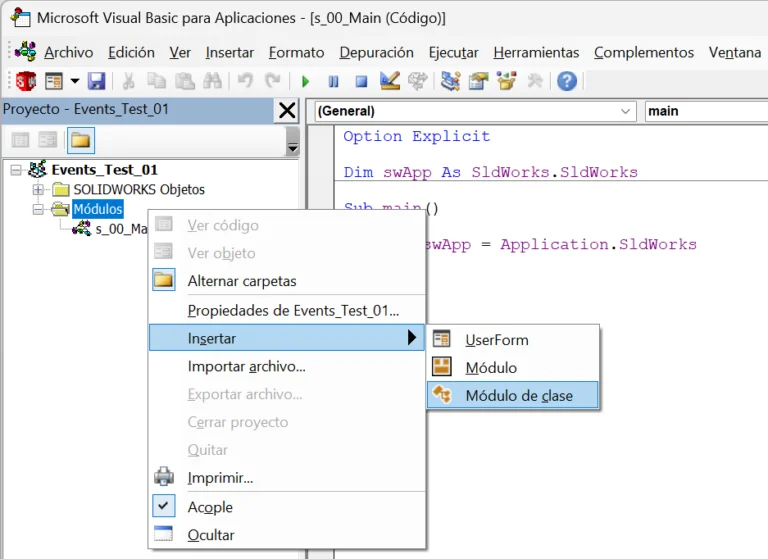This screenshot has width=768, height=559.
Task: Toggle Design Mode icon
Action: [x=390, y=81]
